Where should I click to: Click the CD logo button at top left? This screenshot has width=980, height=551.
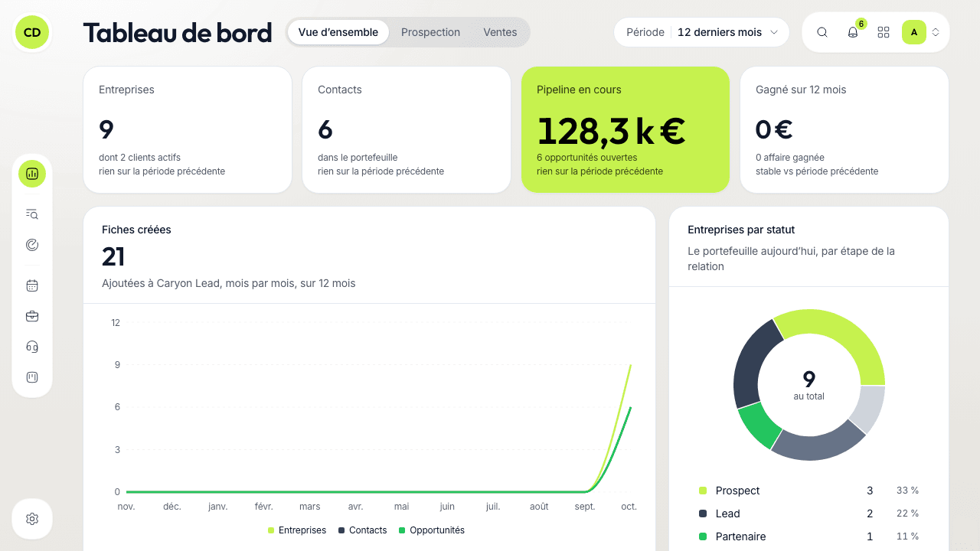32,32
